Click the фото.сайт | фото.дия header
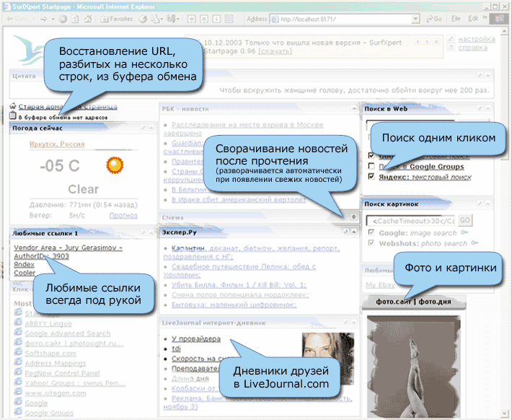The width and height of the screenshot is (512, 420). point(413,302)
